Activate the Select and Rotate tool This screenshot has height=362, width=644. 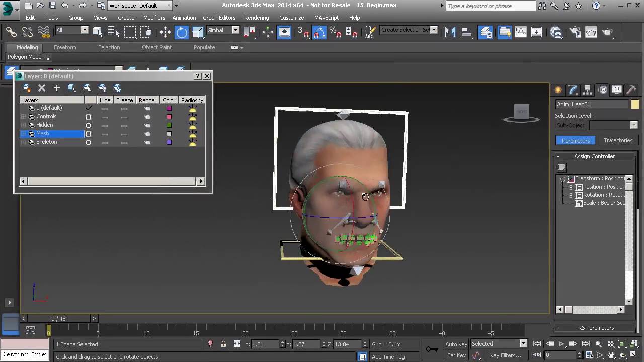(x=182, y=32)
